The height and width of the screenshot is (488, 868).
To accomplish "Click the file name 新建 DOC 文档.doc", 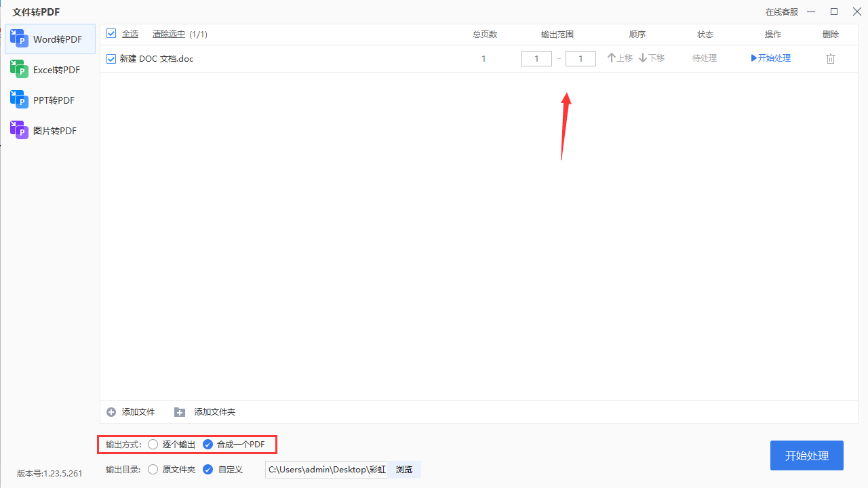I will [157, 59].
